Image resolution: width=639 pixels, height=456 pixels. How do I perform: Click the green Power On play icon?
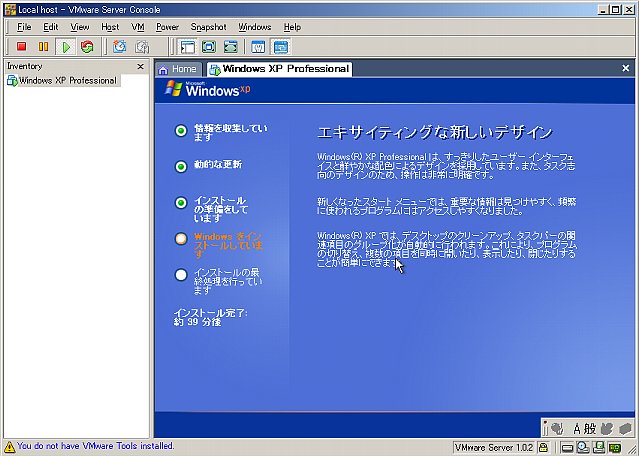click(65, 47)
